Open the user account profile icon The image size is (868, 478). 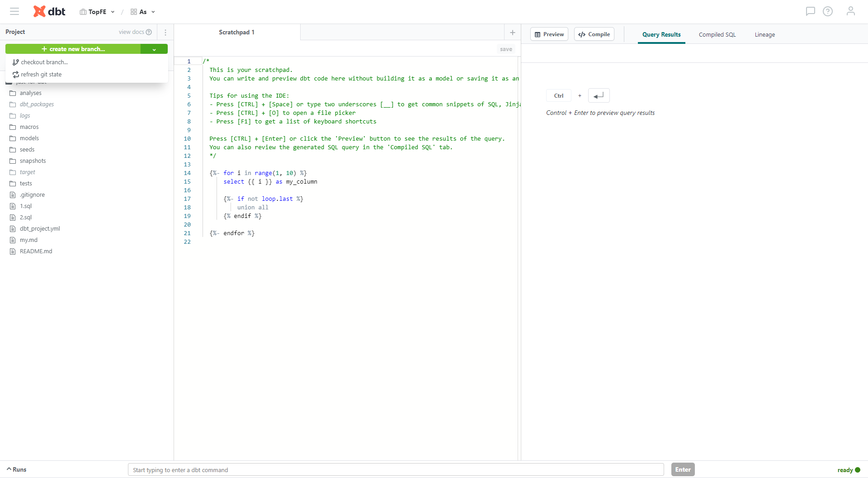click(x=850, y=11)
